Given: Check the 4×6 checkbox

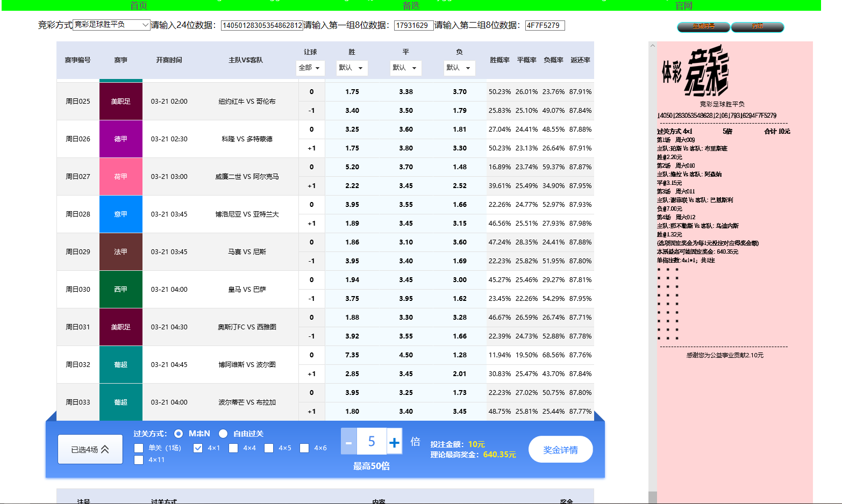Looking at the screenshot, I should [x=304, y=448].
